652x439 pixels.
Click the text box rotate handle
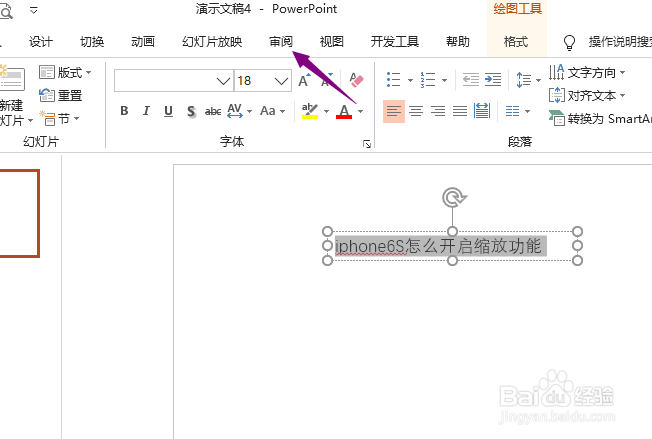(x=453, y=198)
